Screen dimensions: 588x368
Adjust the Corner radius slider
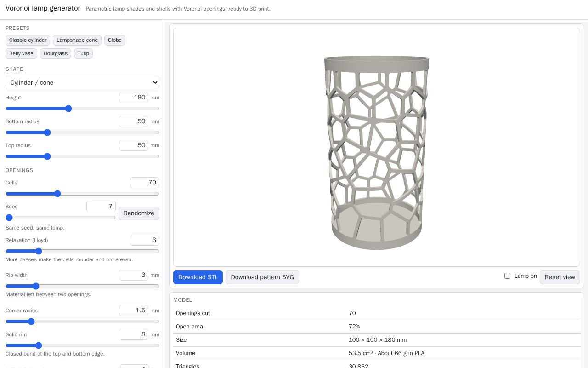point(82,322)
